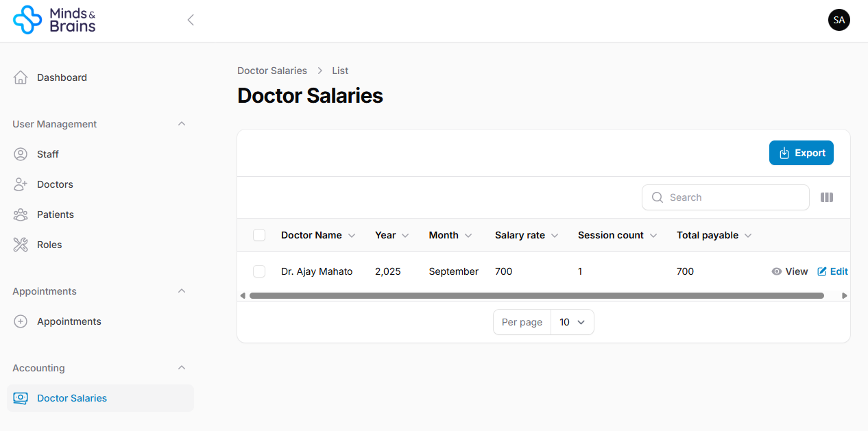
Task: Click the Doctor Salaries breadcrumb link
Action: coord(272,71)
